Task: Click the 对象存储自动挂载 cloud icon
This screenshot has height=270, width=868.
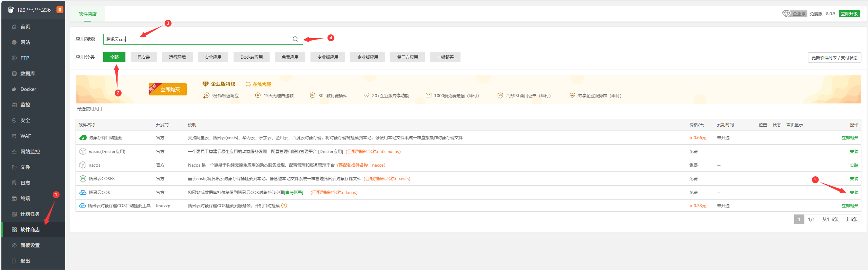Action: pyautogui.click(x=83, y=138)
